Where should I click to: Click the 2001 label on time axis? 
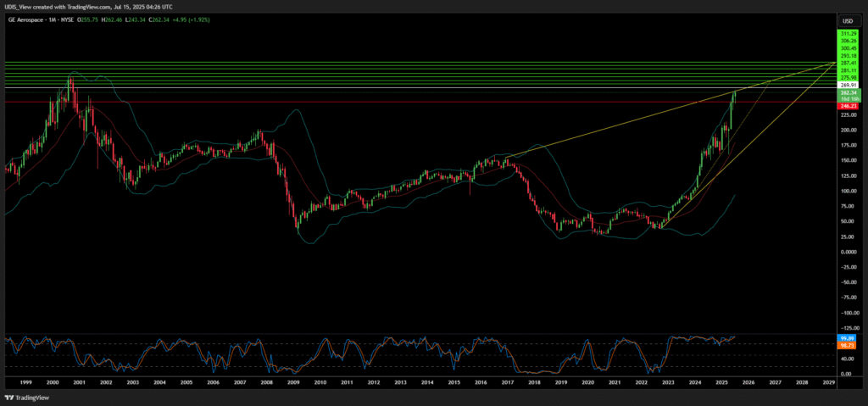[x=79, y=383]
